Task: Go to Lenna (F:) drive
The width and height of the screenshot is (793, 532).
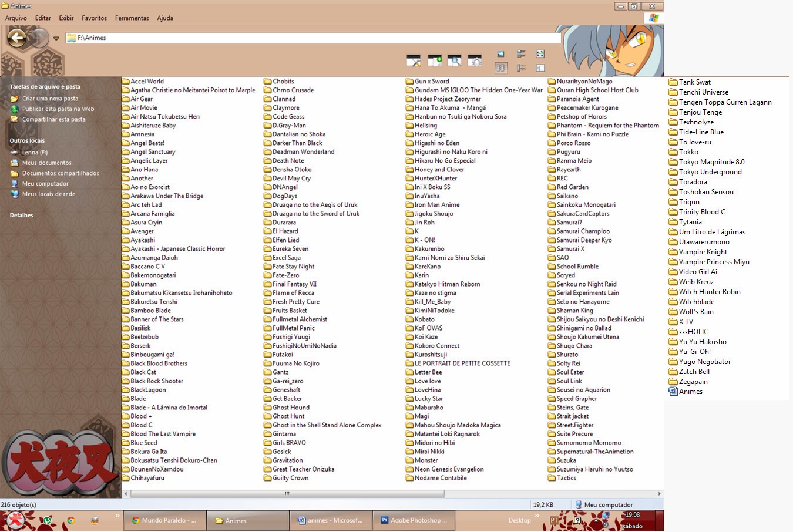Action: pyautogui.click(x=35, y=153)
